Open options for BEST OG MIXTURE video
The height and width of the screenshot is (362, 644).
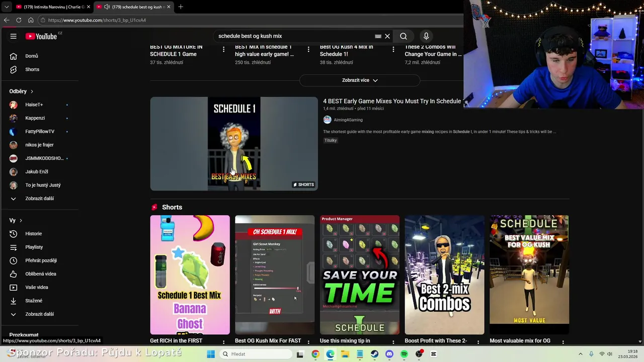[x=223, y=49]
